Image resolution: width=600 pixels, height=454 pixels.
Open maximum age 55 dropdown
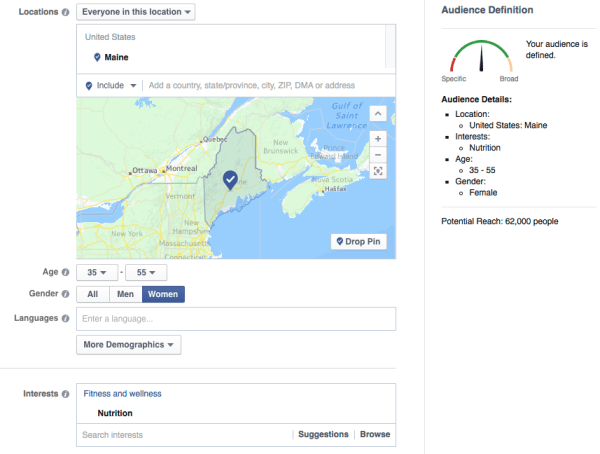tap(145, 272)
